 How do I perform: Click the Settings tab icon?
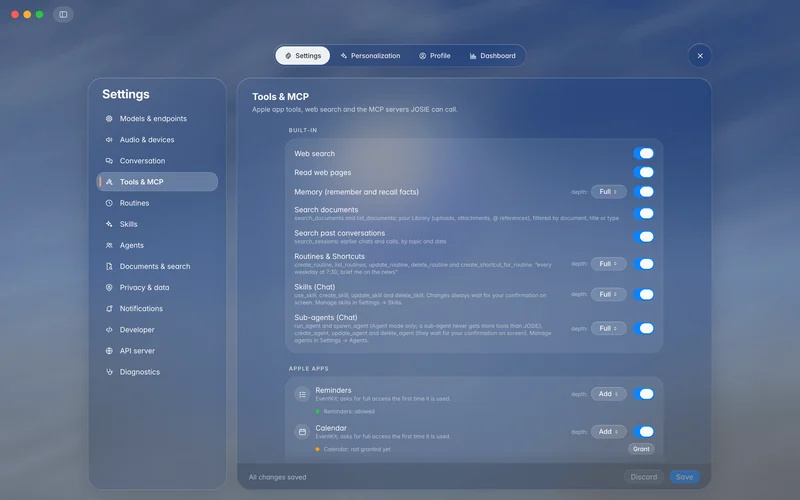(x=288, y=56)
